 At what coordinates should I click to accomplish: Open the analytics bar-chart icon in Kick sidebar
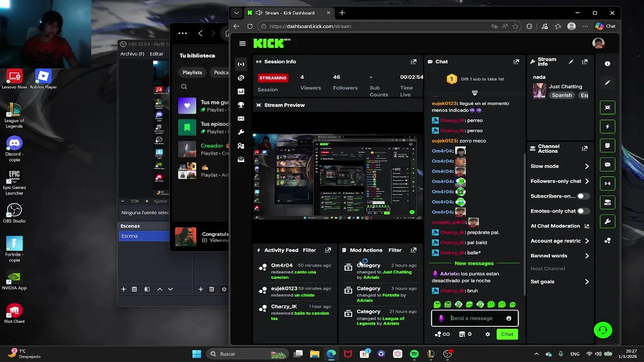pyautogui.click(x=241, y=92)
